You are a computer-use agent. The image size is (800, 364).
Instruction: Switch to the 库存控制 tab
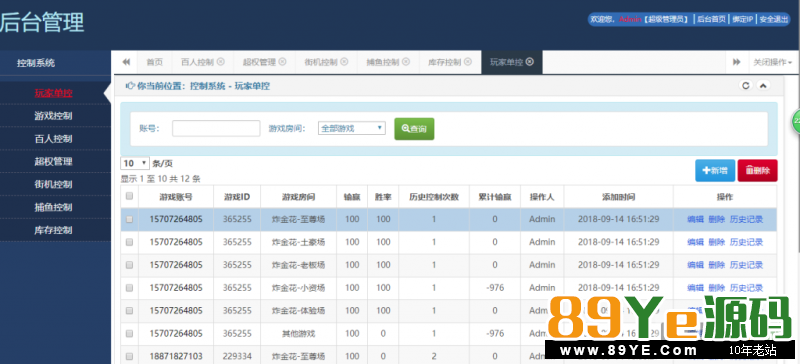444,62
